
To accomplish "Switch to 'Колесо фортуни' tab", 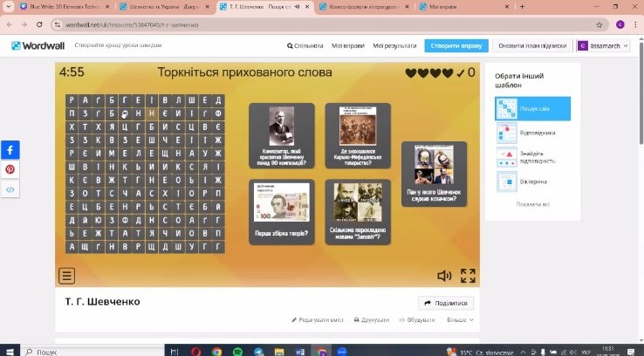I will pos(364,7).
